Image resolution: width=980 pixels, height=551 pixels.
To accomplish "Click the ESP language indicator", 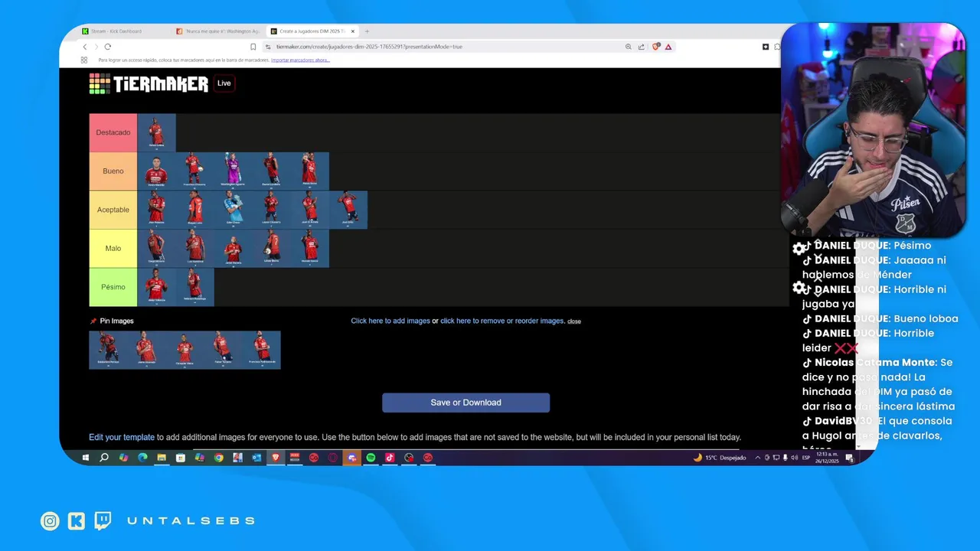I will (x=805, y=458).
